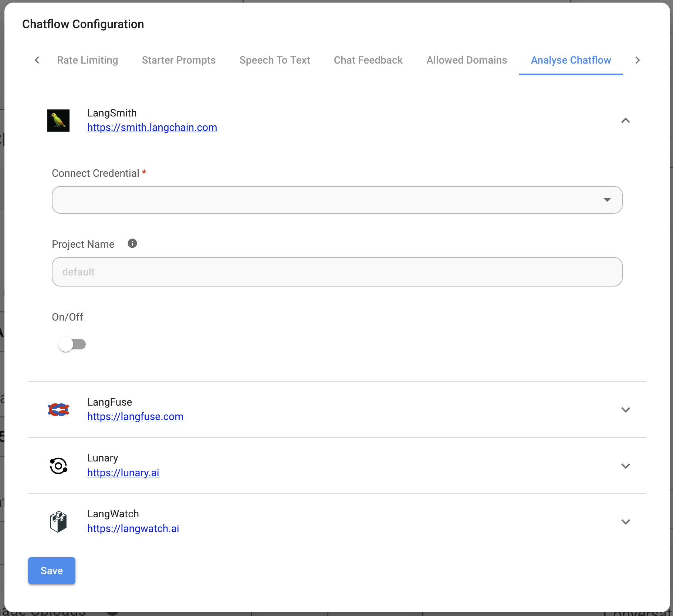Click the LangFuse knot logo
Image resolution: width=673 pixels, height=616 pixels.
pyautogui.click(x=58, y=409)
